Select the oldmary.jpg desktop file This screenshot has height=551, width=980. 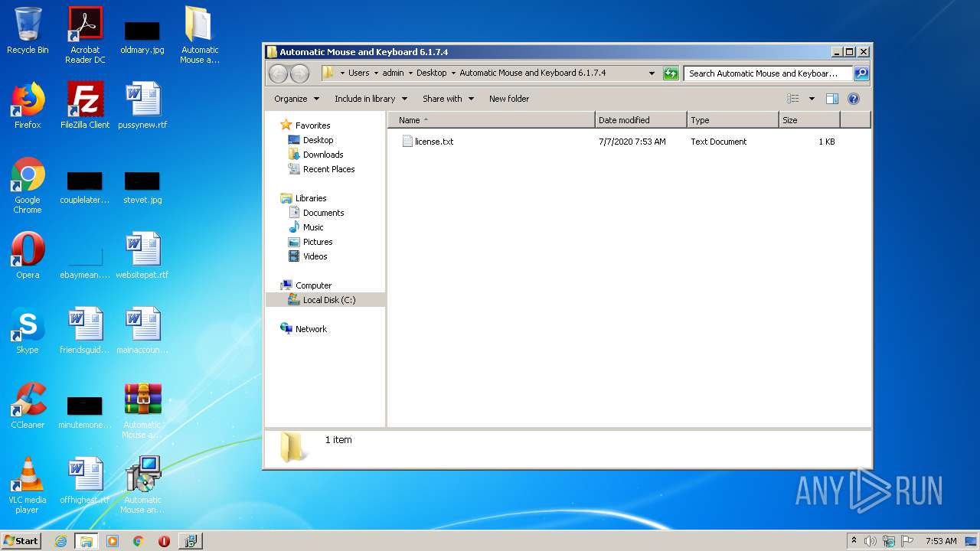142,37
